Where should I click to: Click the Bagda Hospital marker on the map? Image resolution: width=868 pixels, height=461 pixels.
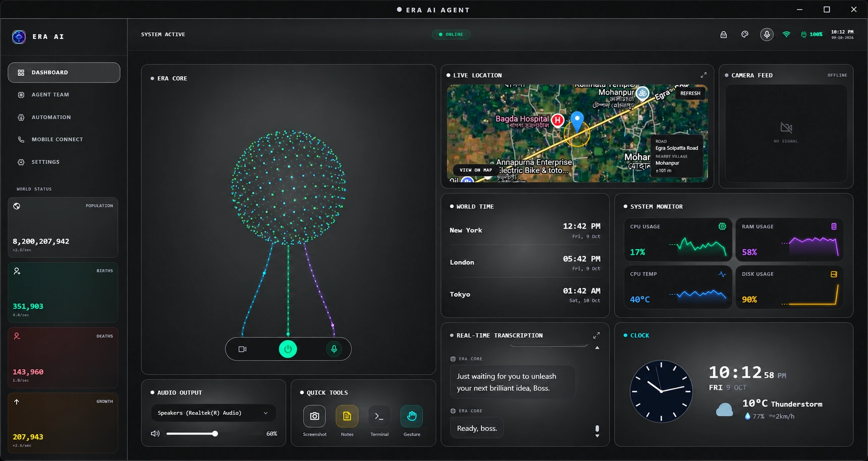click(x=557, y=120)
